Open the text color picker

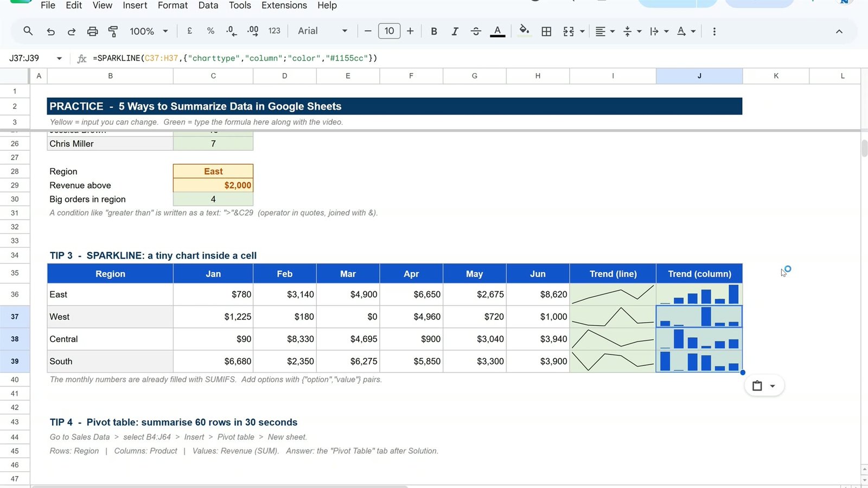pos(497,31)
